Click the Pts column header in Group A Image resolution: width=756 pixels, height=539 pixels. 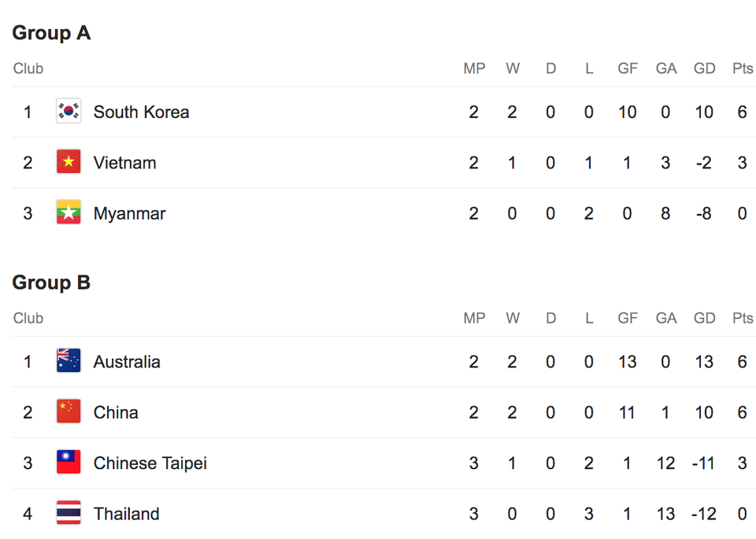(x=743, y=68)
